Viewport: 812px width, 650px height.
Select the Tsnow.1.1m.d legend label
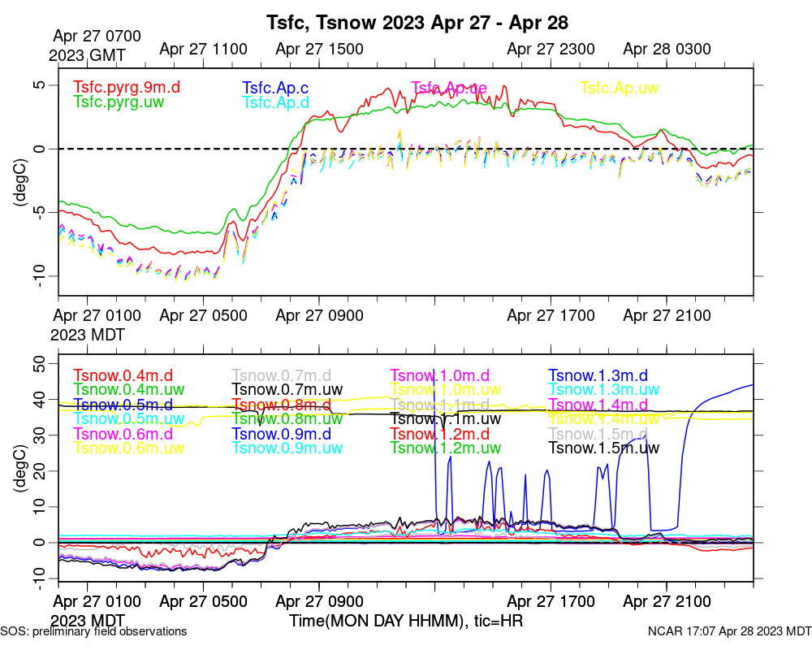[439, 405]
